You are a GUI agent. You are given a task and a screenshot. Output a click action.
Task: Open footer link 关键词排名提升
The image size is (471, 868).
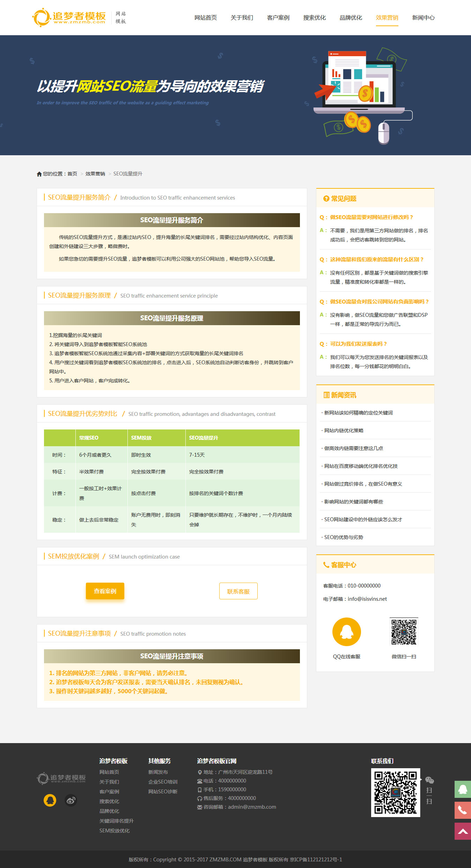point(116,821)
